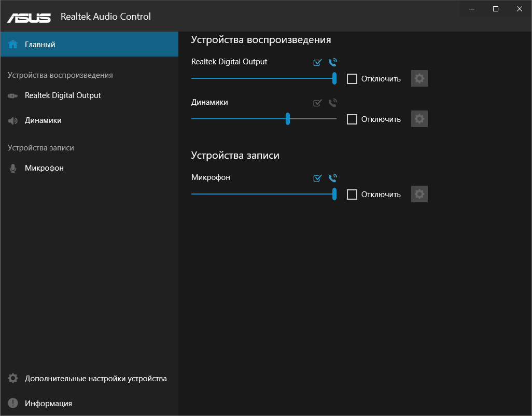This screenshot has width=532, height=416.
Task: Click the Микрофон volume slider handle
Action: coord(334,194)
